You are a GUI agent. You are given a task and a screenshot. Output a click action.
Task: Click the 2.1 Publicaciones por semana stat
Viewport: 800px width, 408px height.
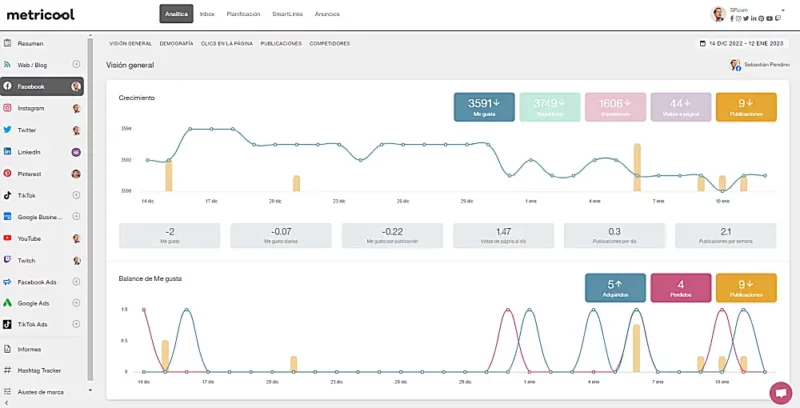726,236
